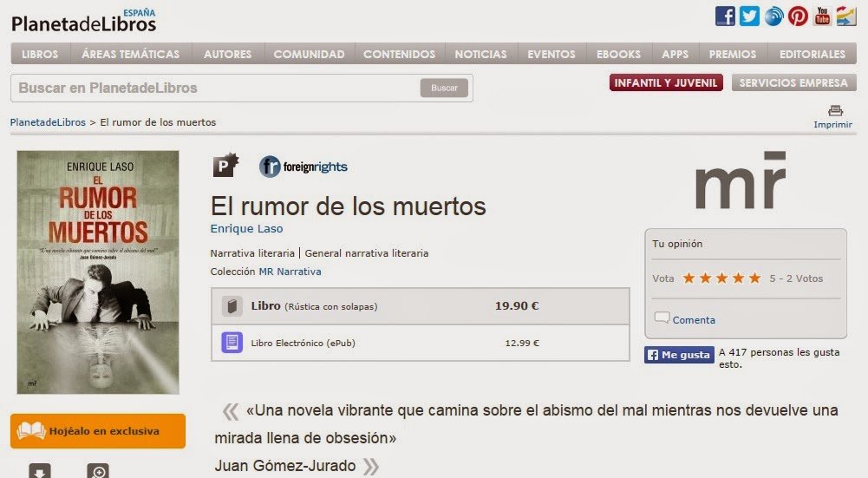Open the Enrique Laso author link
This screenshot has height=478, width=868.
pyautogui.click(x=246, y=228)
